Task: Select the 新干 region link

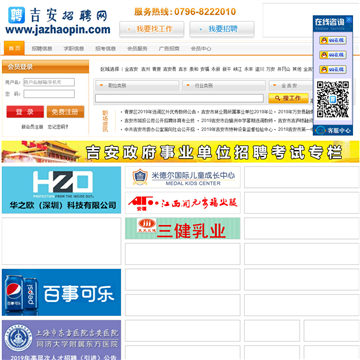Action: (x=227, y=69)
